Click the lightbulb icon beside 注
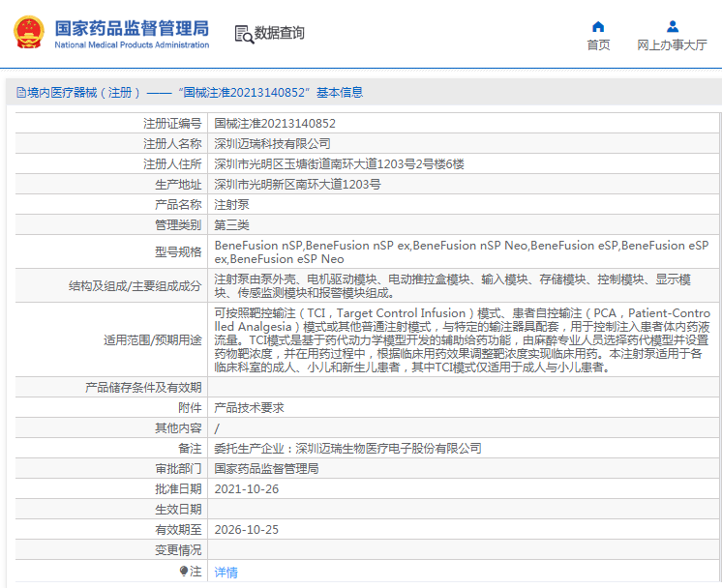The width and height of the screenshot is (722, 588). (x=184, y=572)
